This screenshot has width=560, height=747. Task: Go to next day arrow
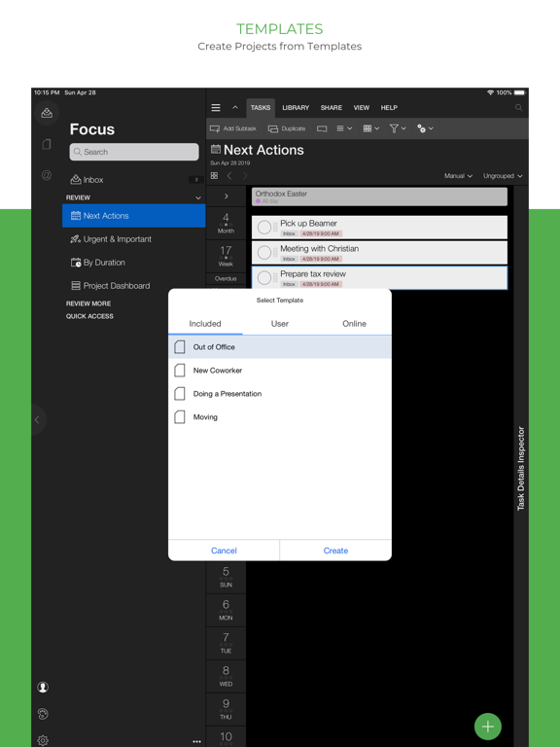(245, 176)
